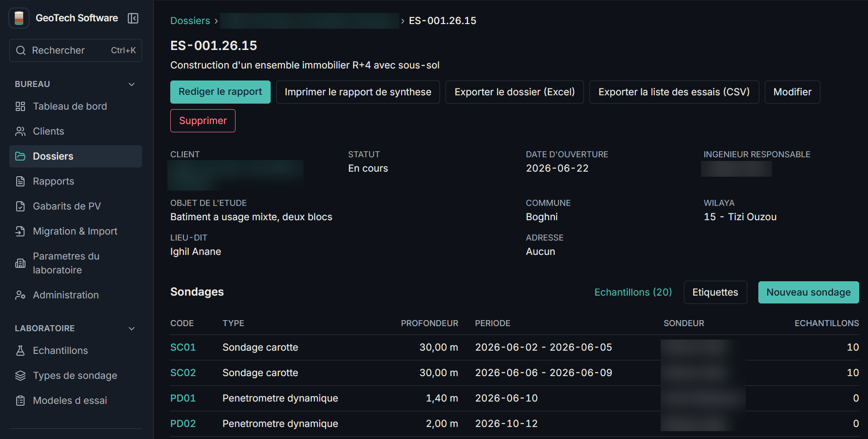Go to Rapports in sidebar

point(75,181)
